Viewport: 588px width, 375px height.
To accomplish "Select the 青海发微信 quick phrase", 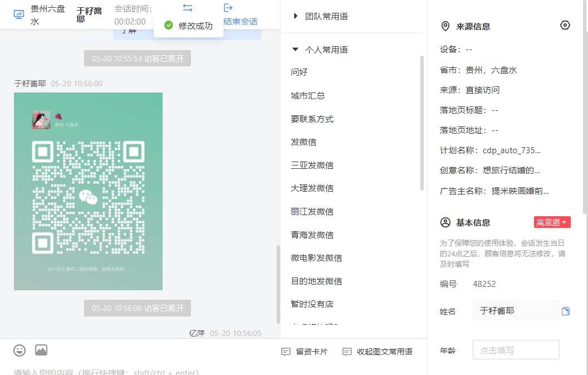I will click(312, 235).
